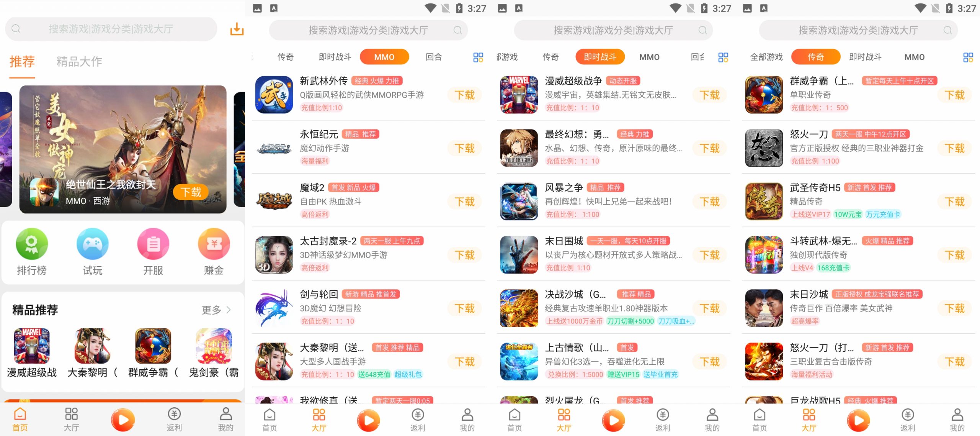
Task: Open the 大秦黎明 thumbnail in 精品推荐
Action: click(x=92, y=346)
